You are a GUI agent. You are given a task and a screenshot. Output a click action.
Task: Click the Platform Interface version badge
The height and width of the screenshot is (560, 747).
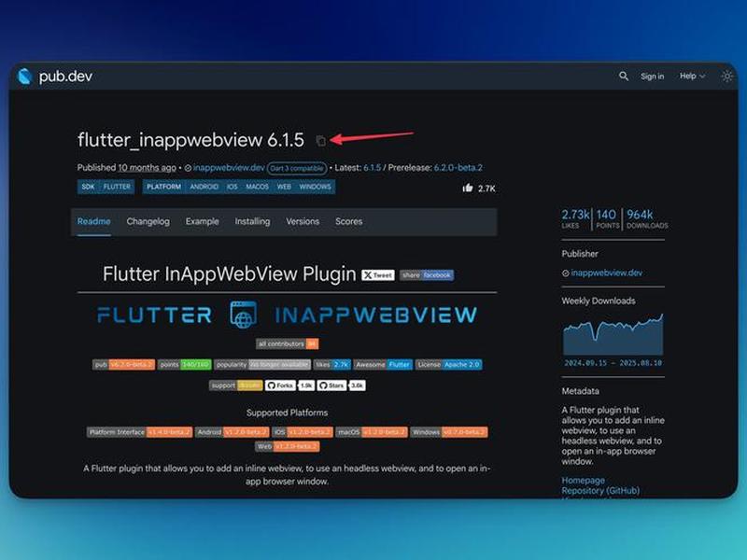click(x=139, y=432)
